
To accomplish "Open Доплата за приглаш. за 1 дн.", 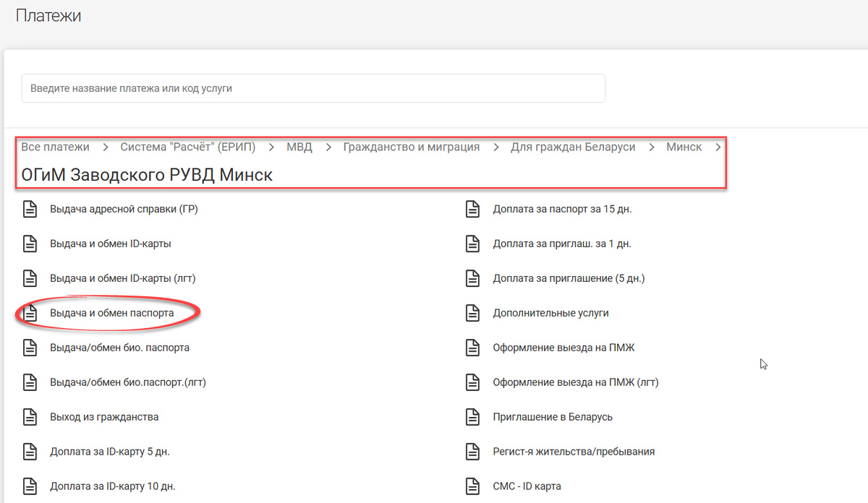I will click(x=562, y=244).
